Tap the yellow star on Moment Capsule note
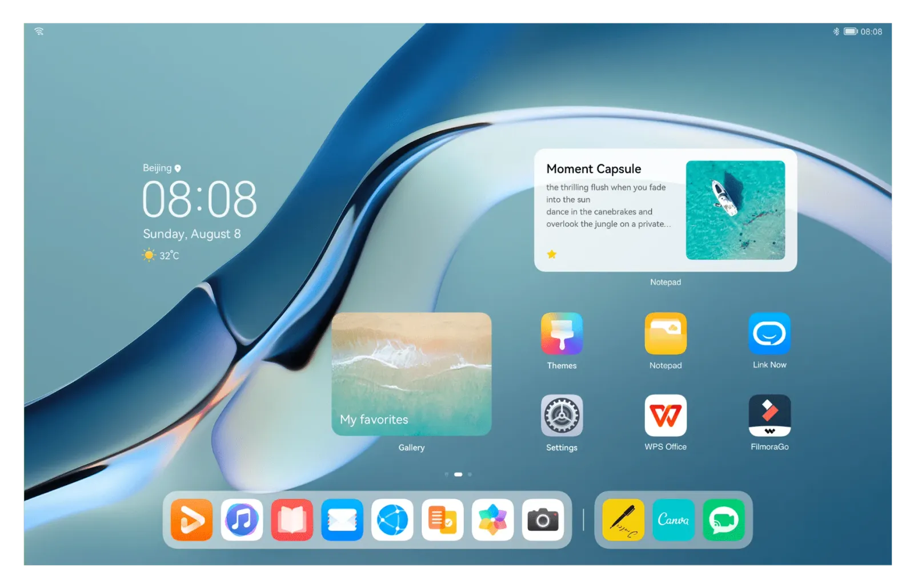 [552, 254]
